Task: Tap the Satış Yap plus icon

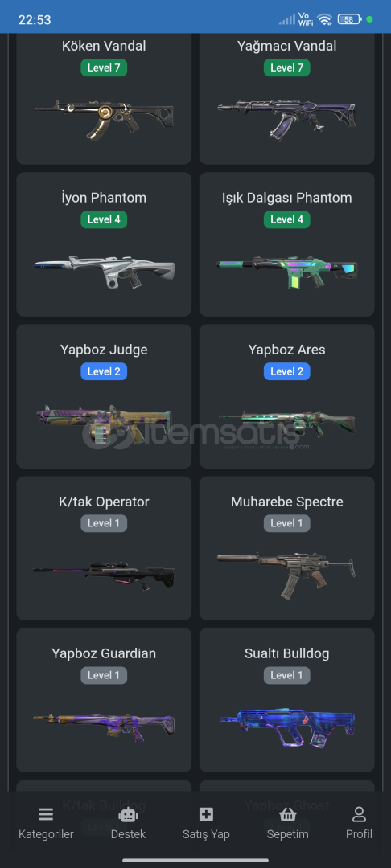Action: [206, 814]
